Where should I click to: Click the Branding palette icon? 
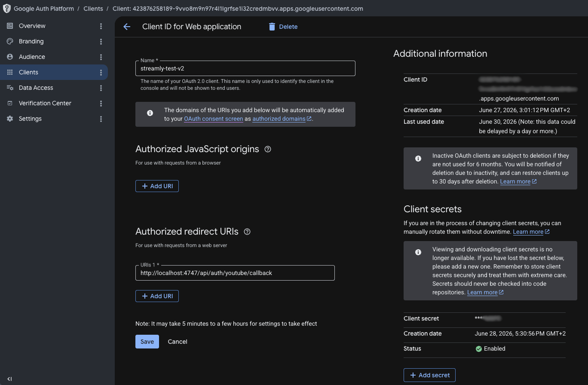[x=10, y=41]
